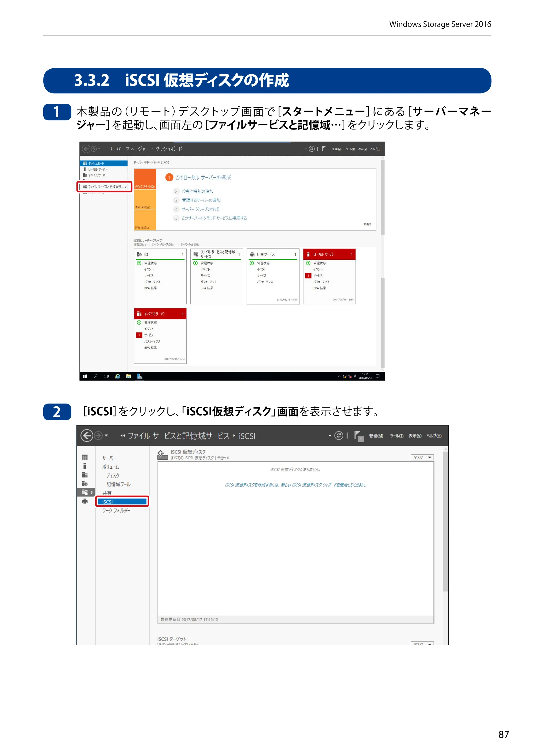This screenshot has width=535, height=756.
Task: Click the refresh icon in the iSCSI window header
Action: coord(339,436)
